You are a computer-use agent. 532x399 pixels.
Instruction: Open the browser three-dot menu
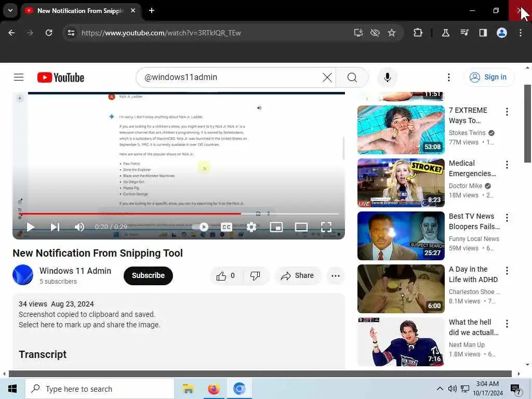tap(521, 33)
